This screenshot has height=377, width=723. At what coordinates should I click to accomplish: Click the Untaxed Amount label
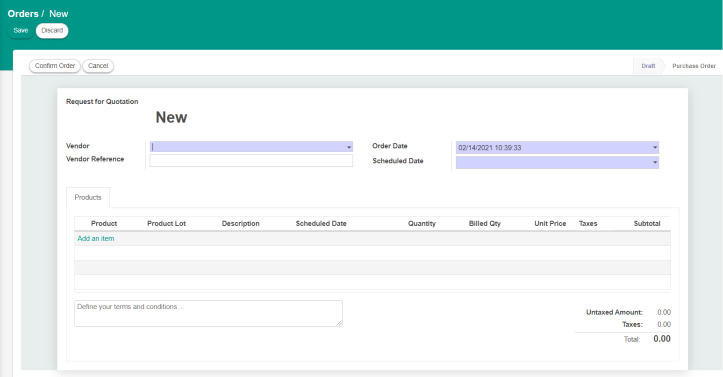pos(614,312)
